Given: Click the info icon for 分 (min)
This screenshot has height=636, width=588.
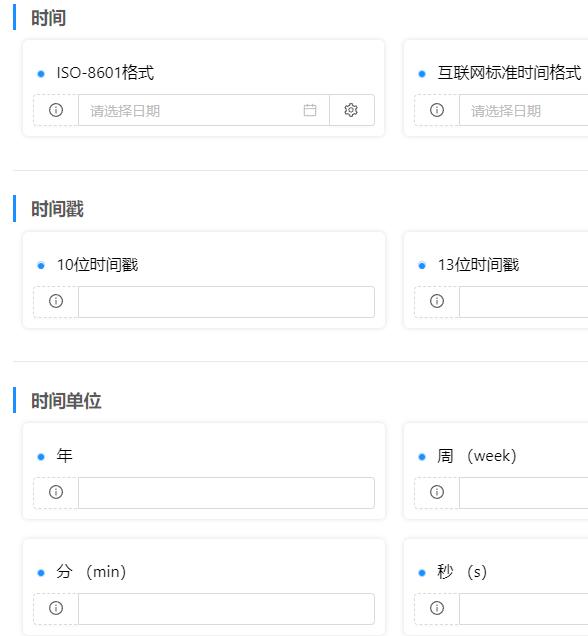Looking at the screenshot, I should click(x=56, y=608).
